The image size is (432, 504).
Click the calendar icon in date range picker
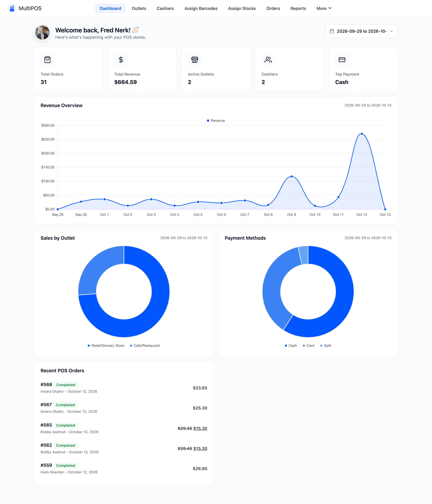pos(331,31)
